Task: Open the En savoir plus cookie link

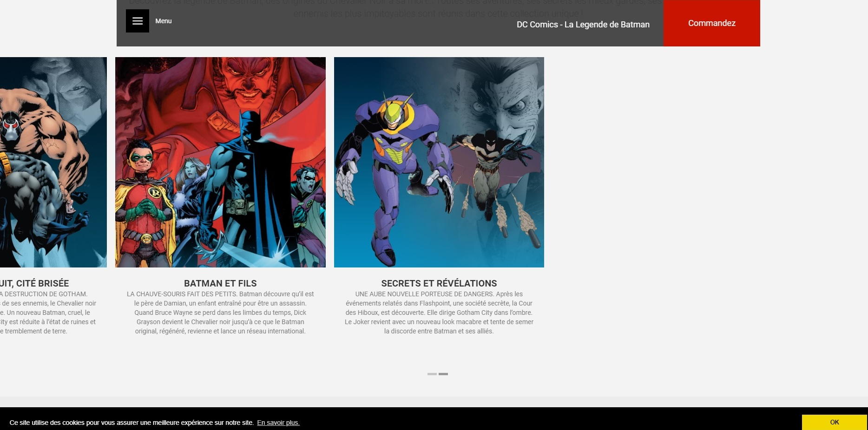Action: click(278, 423)
